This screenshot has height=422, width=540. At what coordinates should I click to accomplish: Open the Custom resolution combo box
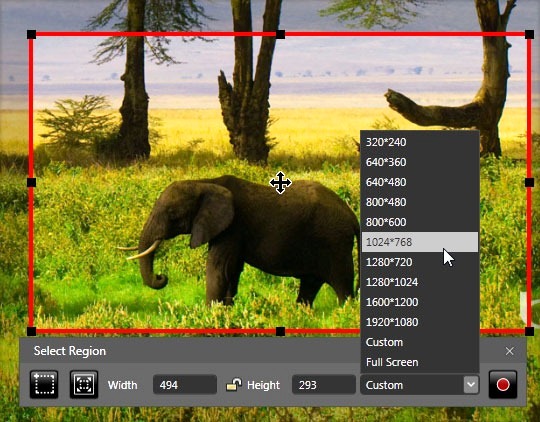(419, 384)
